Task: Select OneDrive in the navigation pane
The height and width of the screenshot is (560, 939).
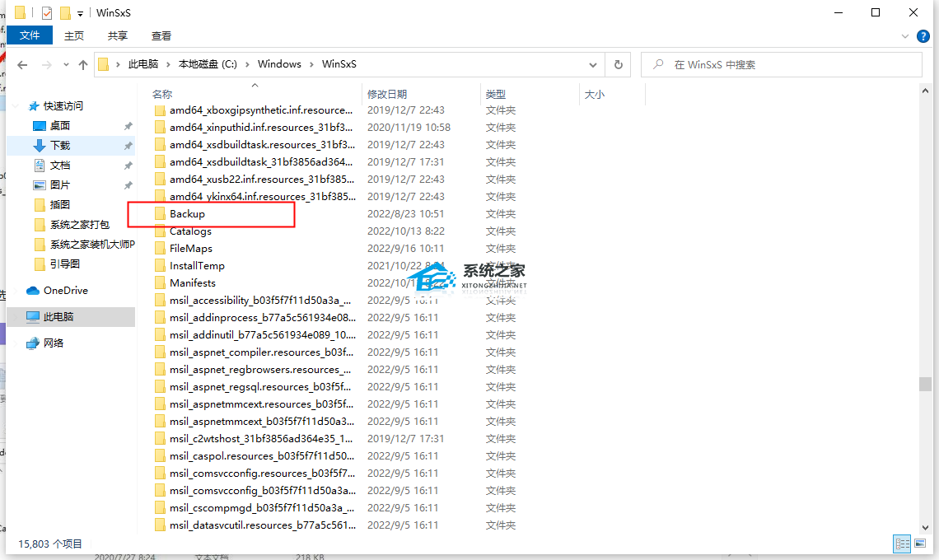Action: pyautogui.click(x=66, y=291)
